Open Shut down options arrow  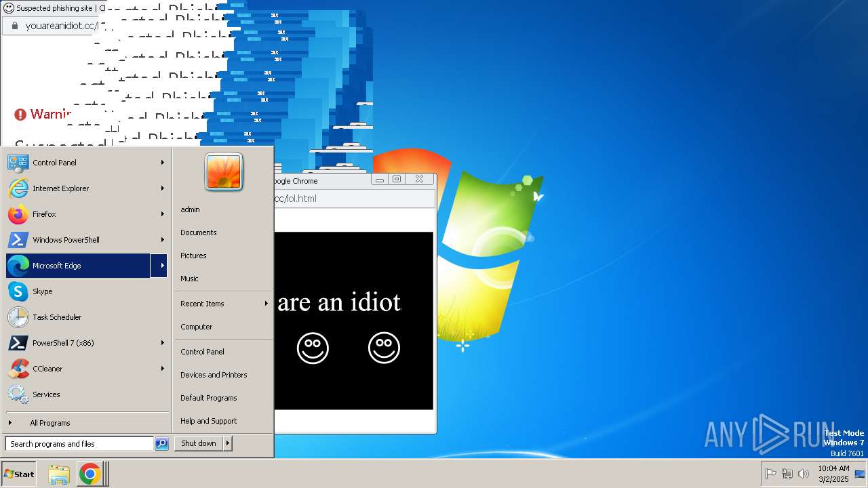(228, 443)
